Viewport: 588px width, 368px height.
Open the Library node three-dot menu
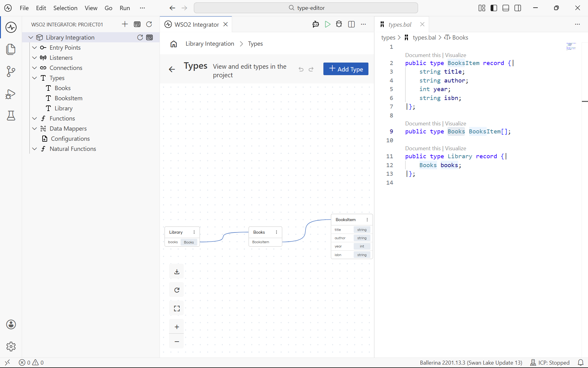(x=194, y=232)
